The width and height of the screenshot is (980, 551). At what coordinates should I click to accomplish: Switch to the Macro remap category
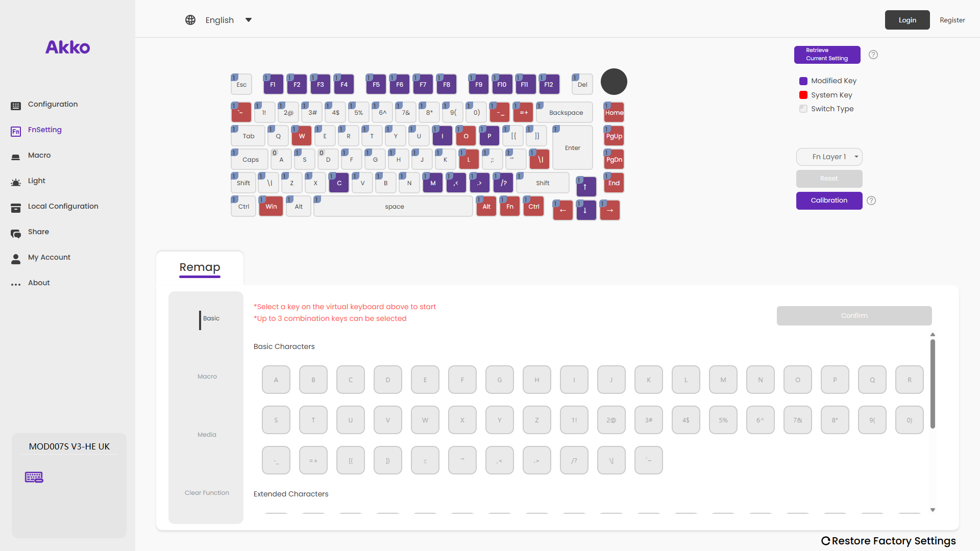tap(207, 377)
